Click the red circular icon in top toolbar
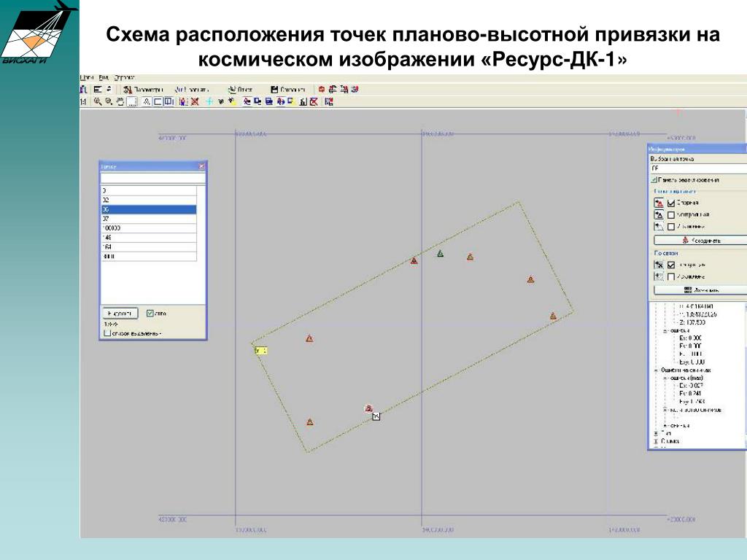 tap(322, 90)
